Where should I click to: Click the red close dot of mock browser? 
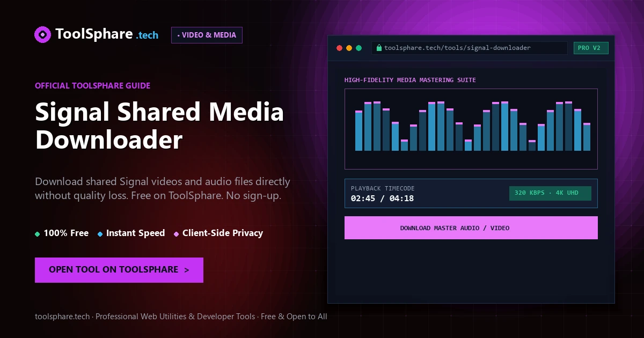339,48
